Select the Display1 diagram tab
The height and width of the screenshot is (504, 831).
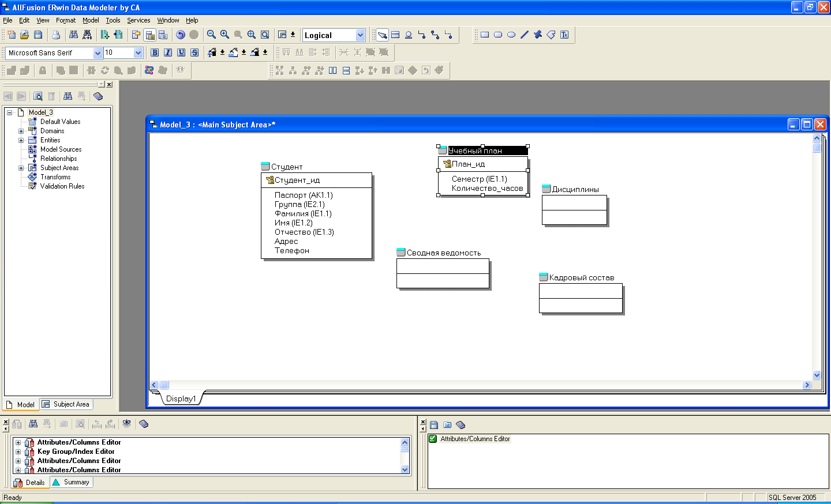(181, 398)
